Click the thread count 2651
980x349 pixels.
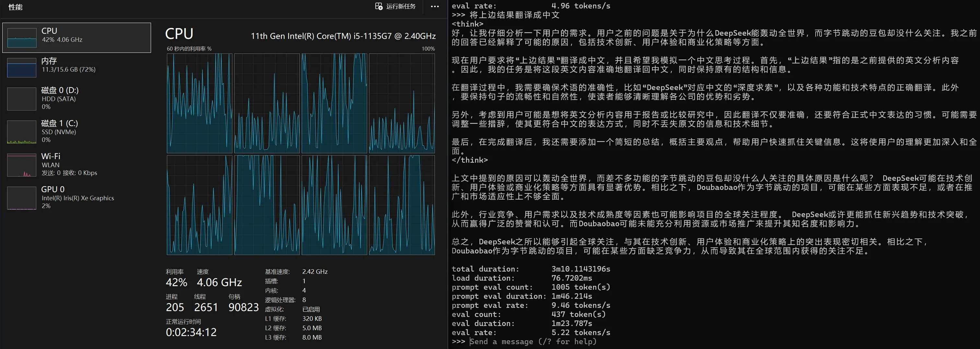coord(206,308)
